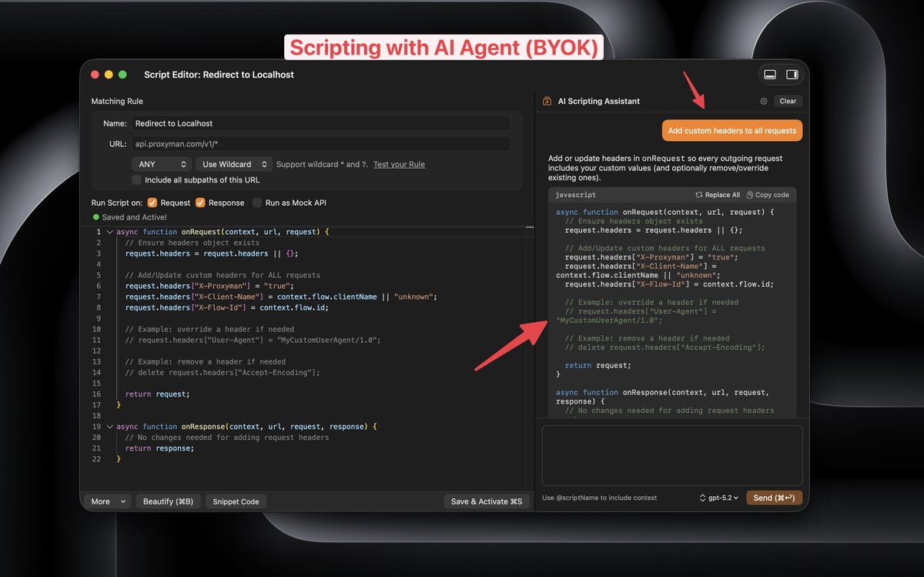The height and width of the screenshot is (577, 924).
Task: Click Beautify (⌘B) button
Action: tap(169, 502)
